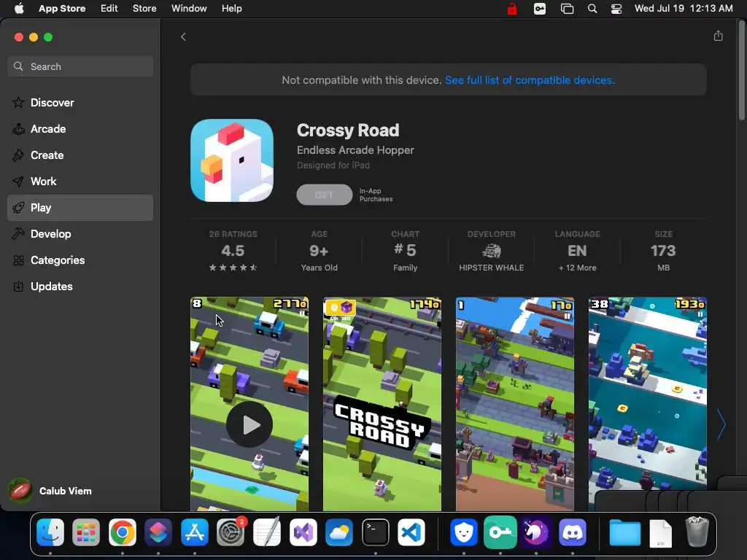Click the vertical scrollbar of the page
The image size is (747, 560).
point(742,71)
